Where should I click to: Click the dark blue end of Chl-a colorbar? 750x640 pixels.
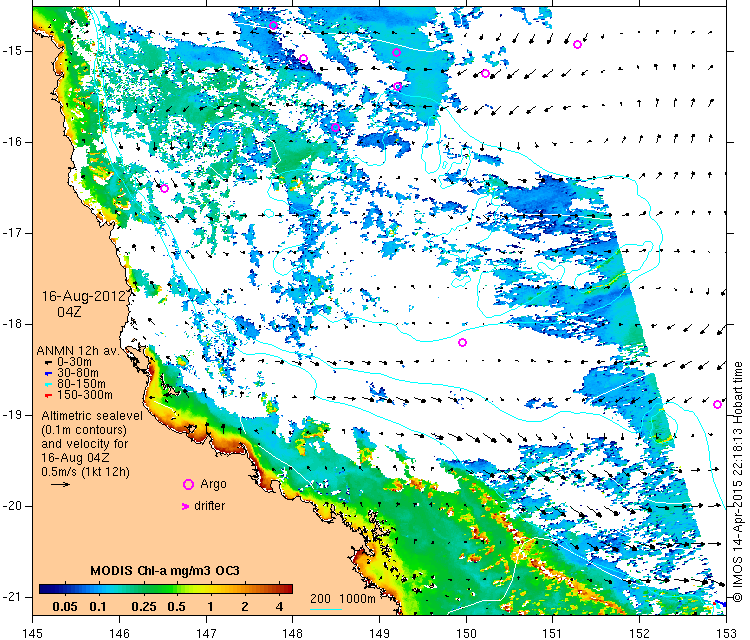pos(44,589)
